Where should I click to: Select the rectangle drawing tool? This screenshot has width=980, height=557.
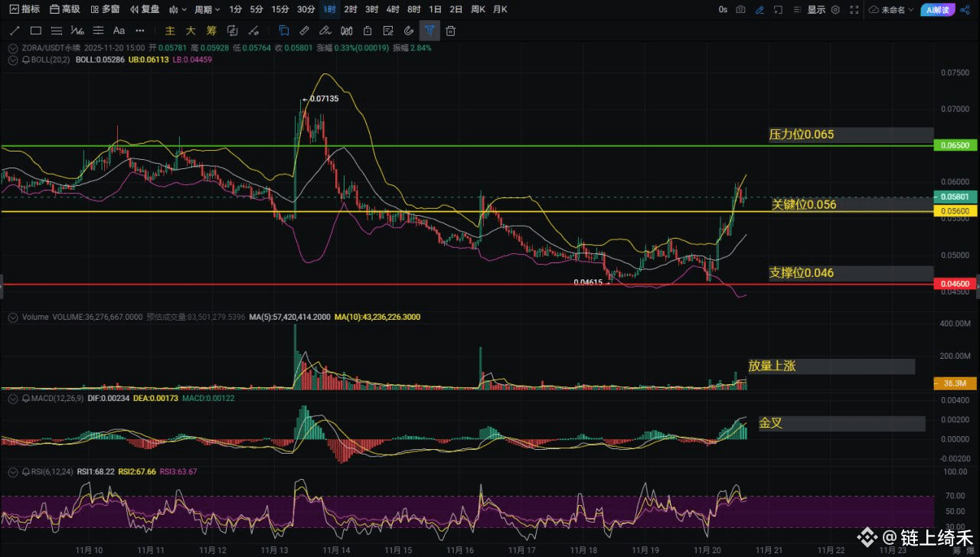(x=35, y=31)
